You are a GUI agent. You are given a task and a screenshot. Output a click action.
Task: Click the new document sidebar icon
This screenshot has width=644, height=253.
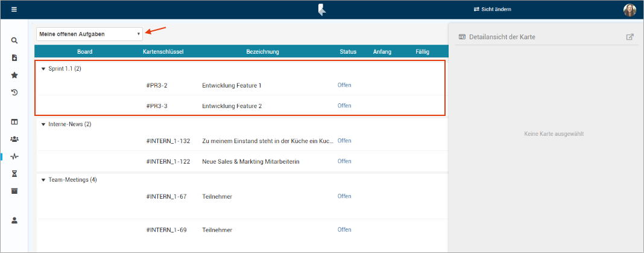tap(14, 58)
